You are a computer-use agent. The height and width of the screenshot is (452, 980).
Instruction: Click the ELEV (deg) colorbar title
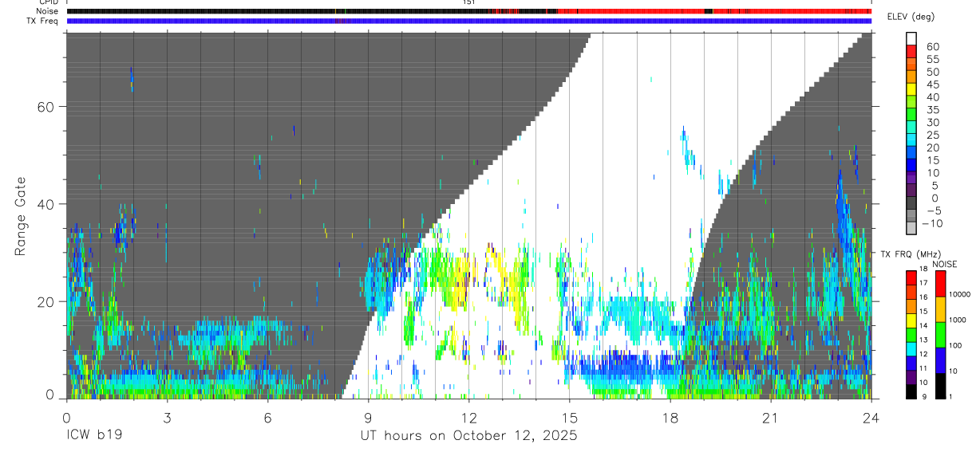pos(911,18)
